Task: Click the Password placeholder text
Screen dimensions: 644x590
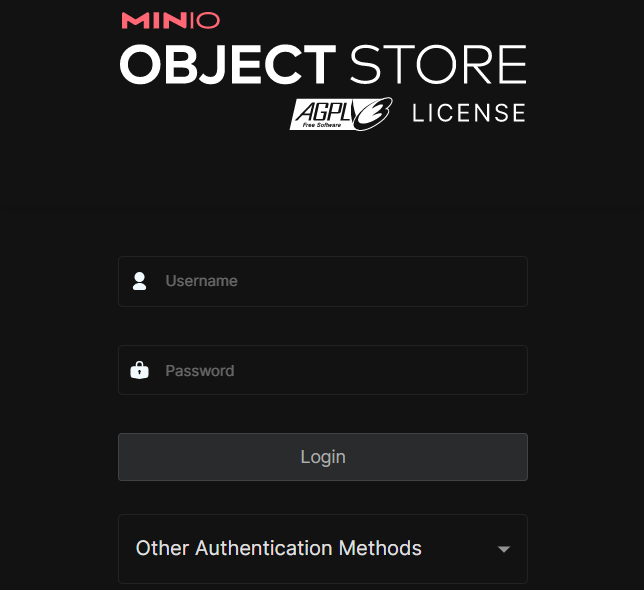Action: (x=200, y=371)
